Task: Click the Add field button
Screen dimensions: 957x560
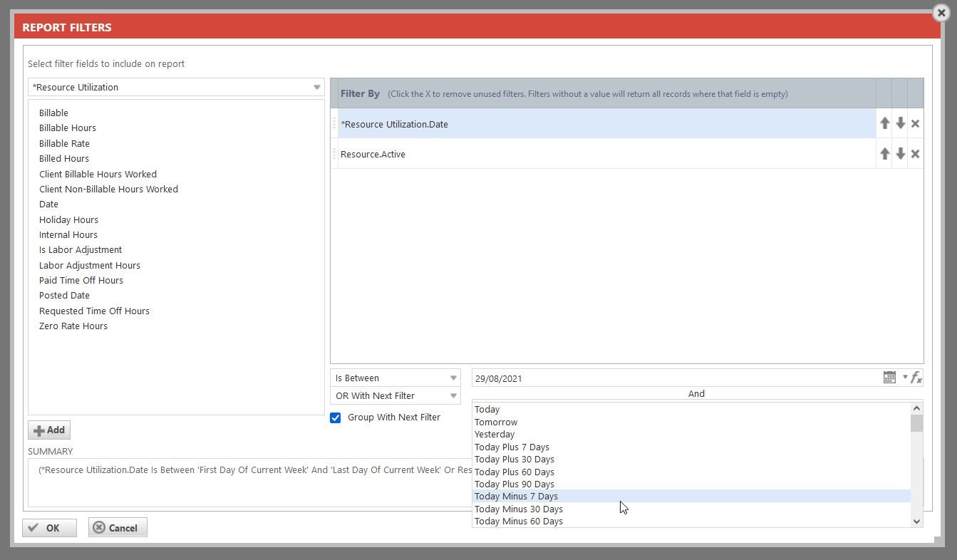Action: [x=49, y=430]
